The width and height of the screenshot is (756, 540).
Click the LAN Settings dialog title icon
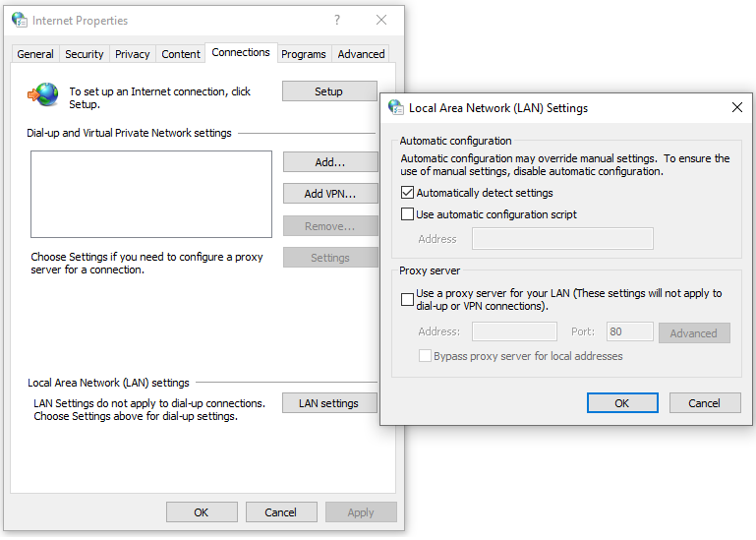click(x=396, y=107)
